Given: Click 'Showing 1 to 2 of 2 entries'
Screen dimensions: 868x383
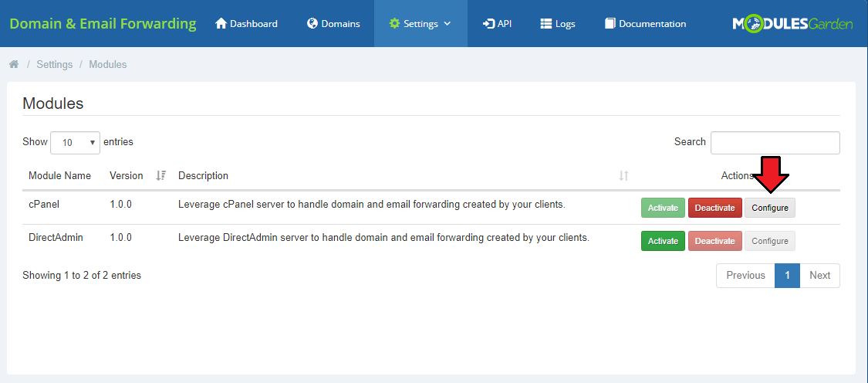Looking at the screenshot, I should tap(82, 275).
